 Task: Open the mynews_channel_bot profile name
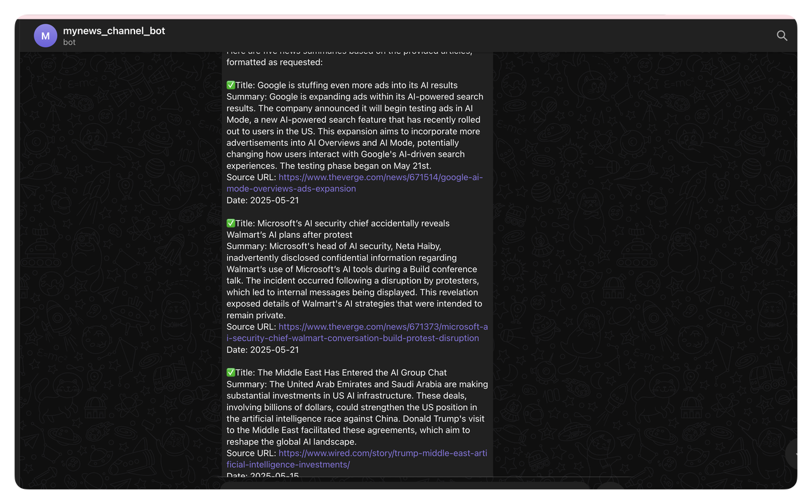click(114, 30)
